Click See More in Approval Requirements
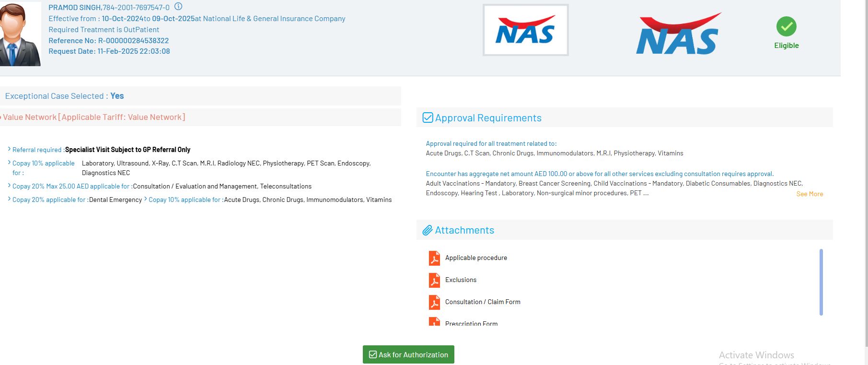Screen dimensions: 868x365 coord(810,194)
